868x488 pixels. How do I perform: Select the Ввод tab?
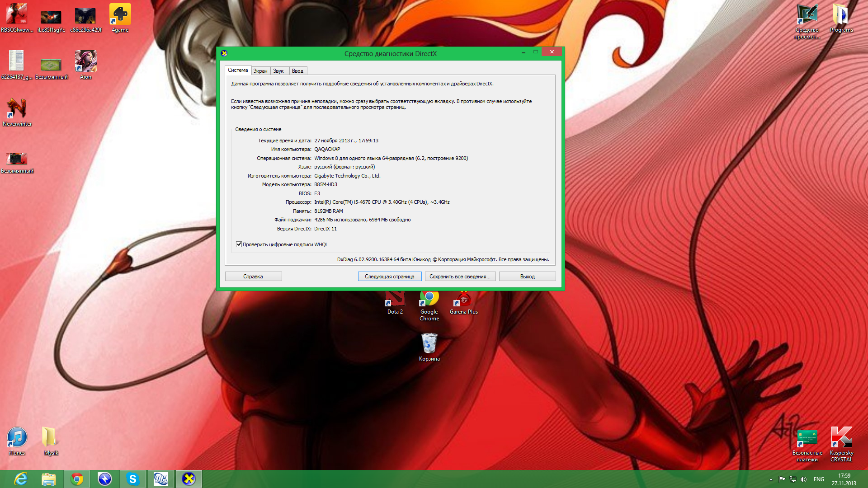(x=297, y=71)
